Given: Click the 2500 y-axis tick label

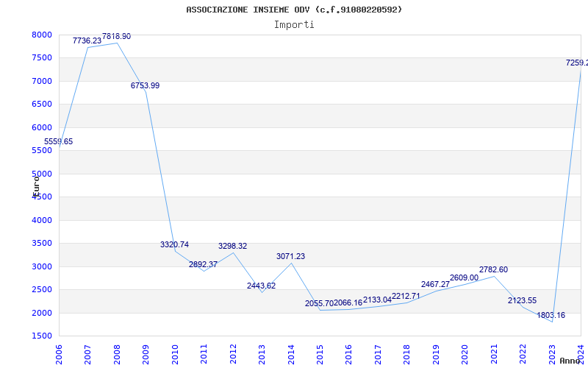Looking at the screenshot, I should point(42,289).
